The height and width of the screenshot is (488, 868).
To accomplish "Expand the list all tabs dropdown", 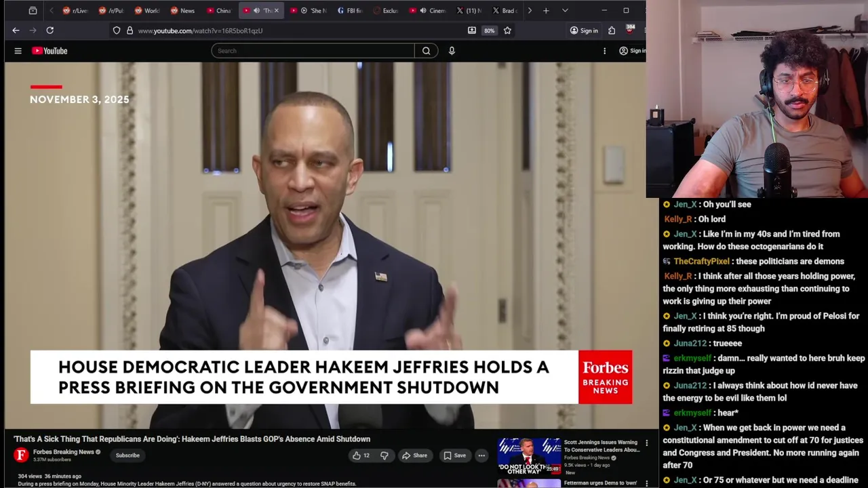I will 565,11.
